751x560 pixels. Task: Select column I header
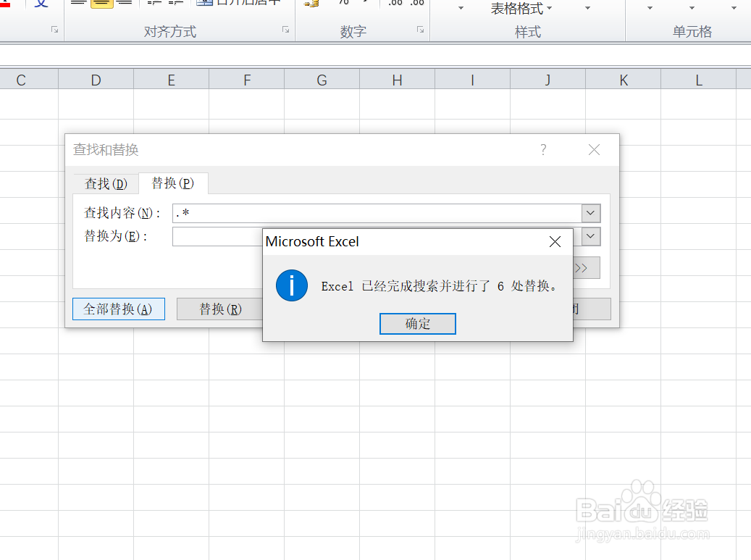tap(473, 80)
